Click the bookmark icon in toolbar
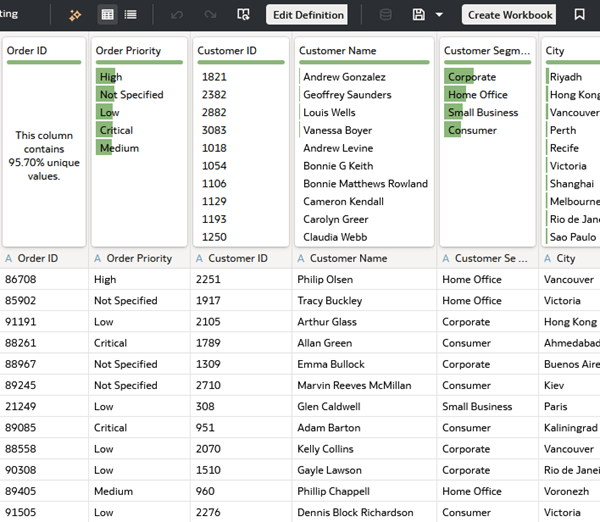 (579, 15)
